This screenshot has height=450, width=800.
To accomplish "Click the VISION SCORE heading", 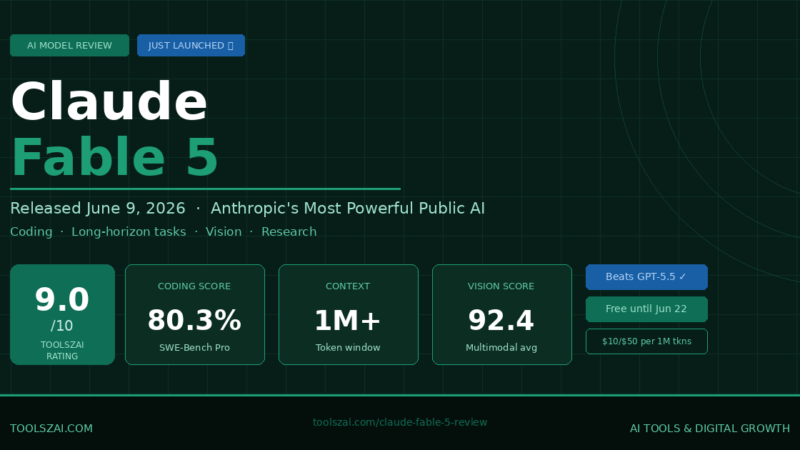I will (x=501, y=286).
